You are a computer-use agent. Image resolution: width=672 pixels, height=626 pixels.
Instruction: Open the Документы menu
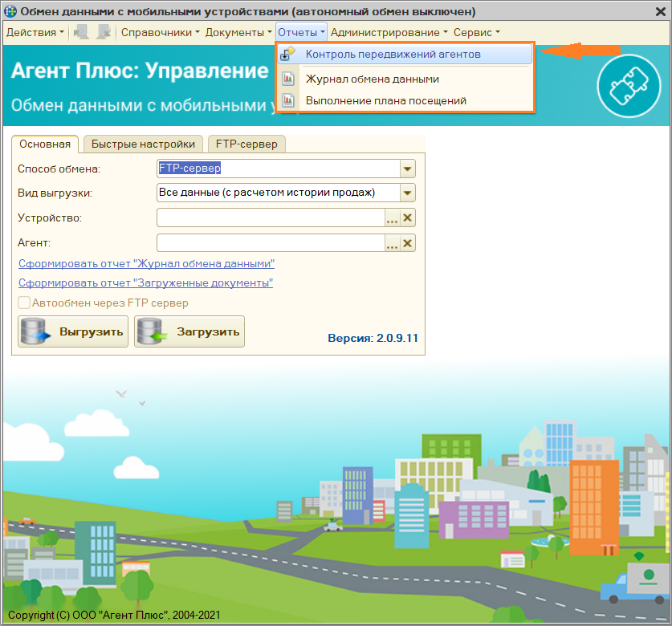pyautogui.click(x=238, y=33)
